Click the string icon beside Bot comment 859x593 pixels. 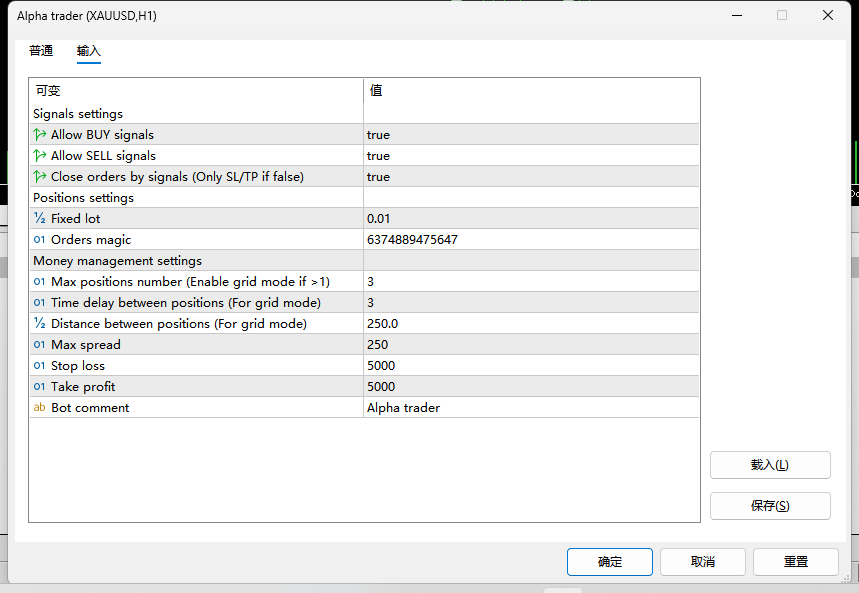point(39,407)
